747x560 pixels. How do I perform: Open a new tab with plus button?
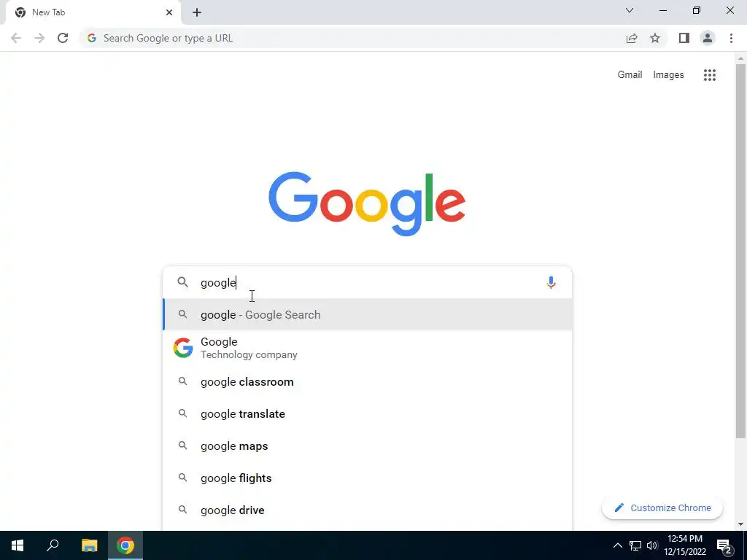point(197,12)
